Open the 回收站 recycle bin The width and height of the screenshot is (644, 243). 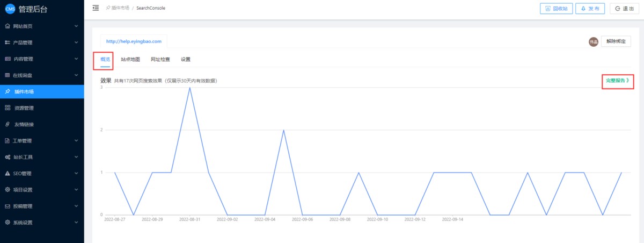(x=556, y=9)
